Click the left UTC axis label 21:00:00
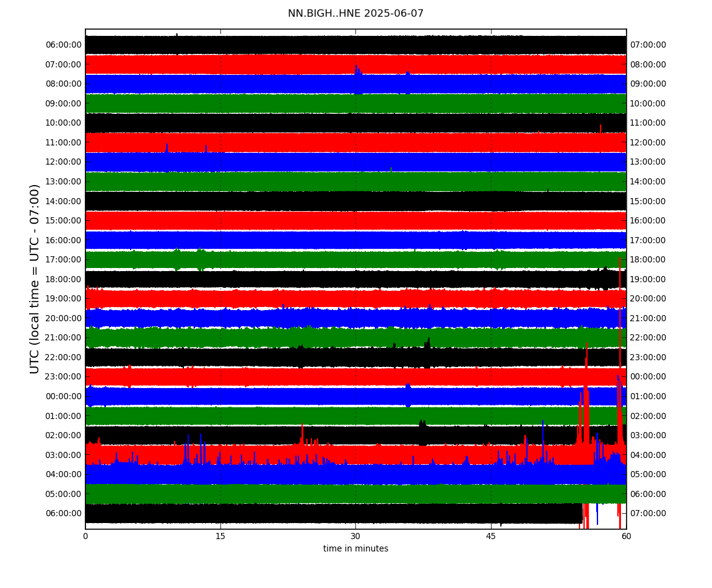This screenshot has width=712, height=588. click(x=64, y=338)
